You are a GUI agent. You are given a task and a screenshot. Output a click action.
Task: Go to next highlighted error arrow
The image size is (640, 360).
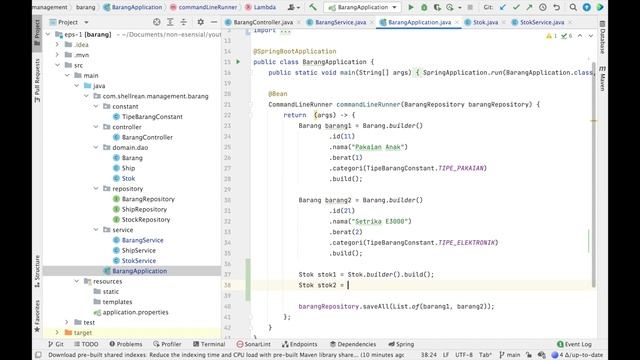[x=591, y=36]
